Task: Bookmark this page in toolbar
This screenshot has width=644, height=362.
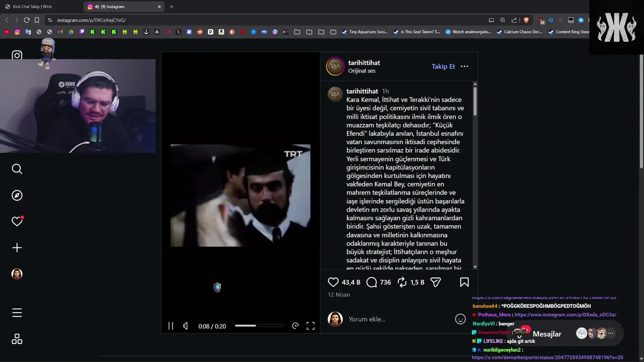Action: click(x=37, y=20)
